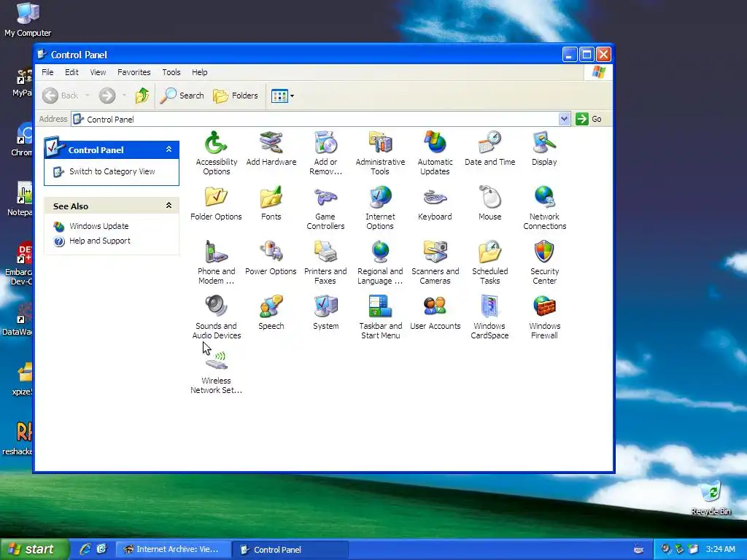
Task: Collapse the Control Panel task pane
Action: point(169,149)
